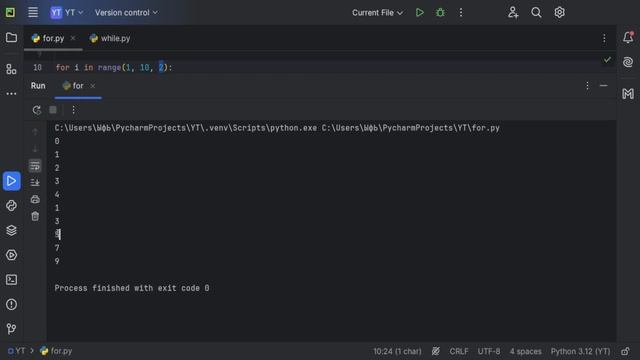Switch to the while.py editor tab
Image resolution: width=640 pixels, height=360 pixels.
click(x=110, y=38)
